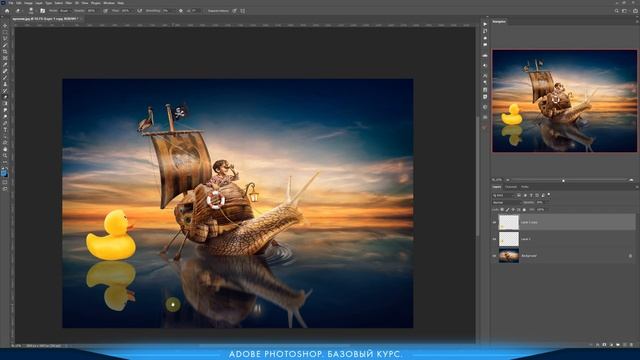This screenshot has width=640, height=360.
Task: Click the search icon at top right
Action: pyautogui.click(x=616, y=11)
